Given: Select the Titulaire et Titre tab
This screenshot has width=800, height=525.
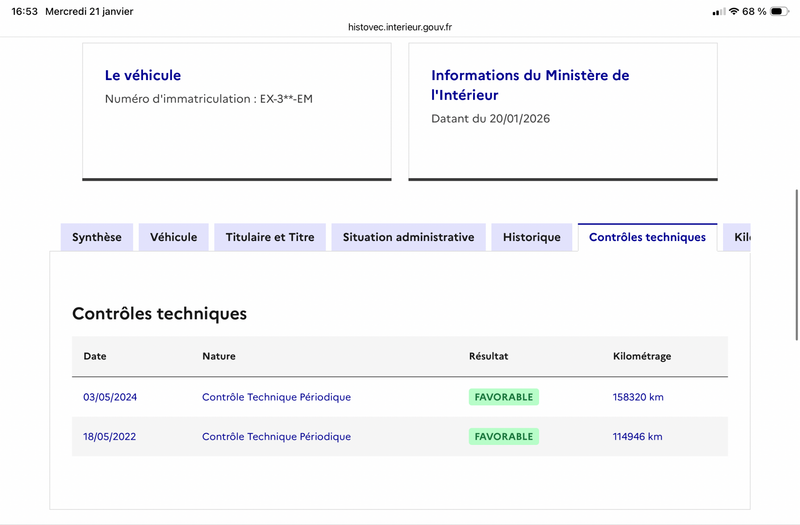Looking at the screenshot, I should (x=270, y=237).
